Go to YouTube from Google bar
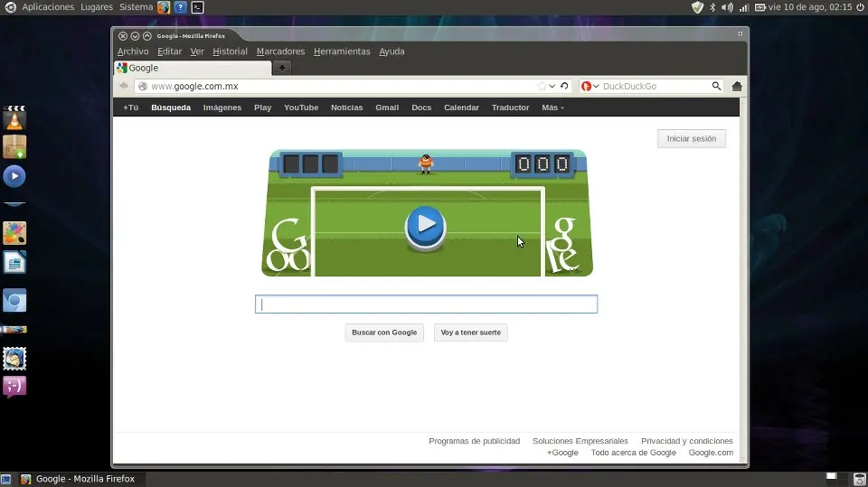The width and height of the screenshot is (868, 487). click(301, 108)
